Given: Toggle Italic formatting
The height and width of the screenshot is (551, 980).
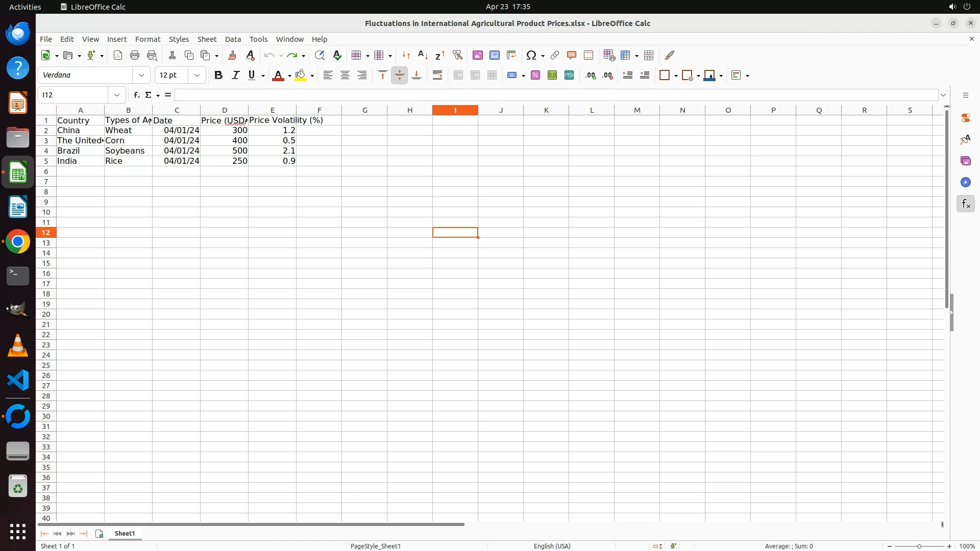Looking at the screenshot, I should (x=235, y=76).
